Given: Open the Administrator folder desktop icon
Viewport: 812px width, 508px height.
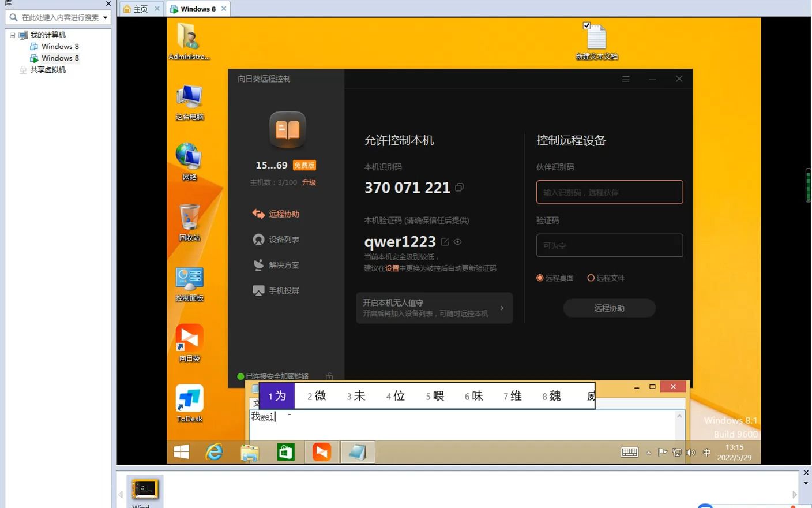Looking at the screenshot, I should pos(189,41).
